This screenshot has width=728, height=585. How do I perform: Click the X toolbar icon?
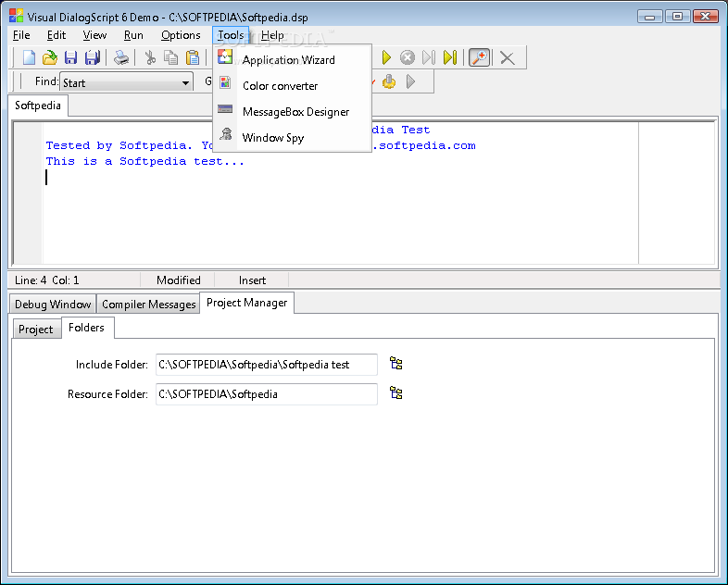click(x=507, y=58)
